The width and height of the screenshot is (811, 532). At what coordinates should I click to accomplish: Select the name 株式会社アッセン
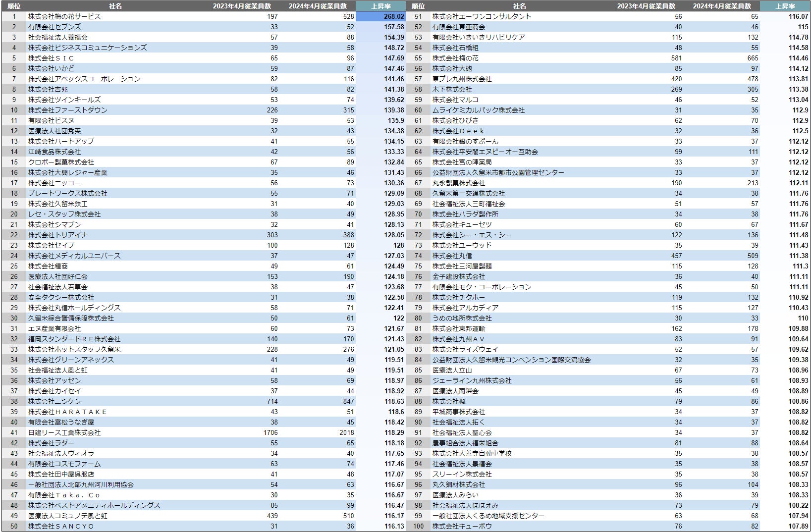(54, 380)
